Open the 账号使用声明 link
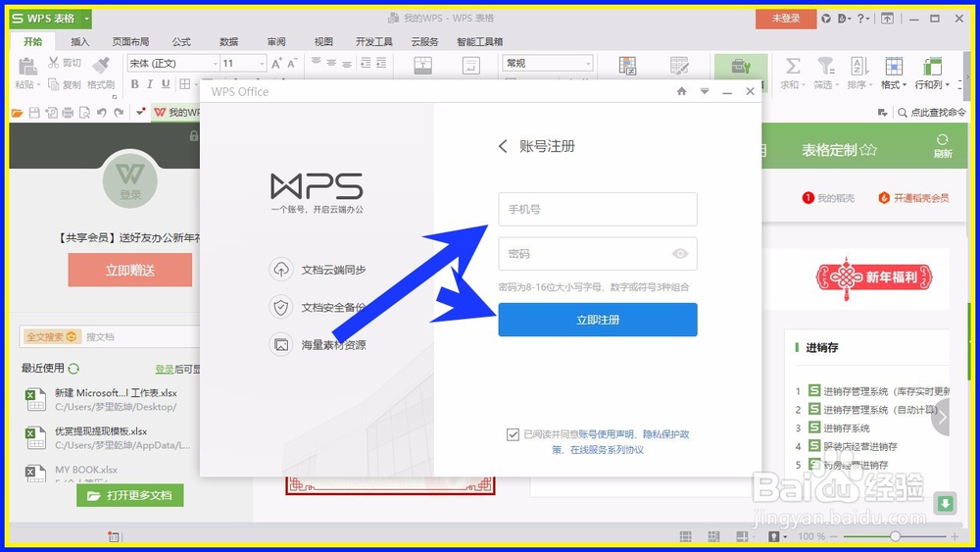 click(x=607, y=434)
